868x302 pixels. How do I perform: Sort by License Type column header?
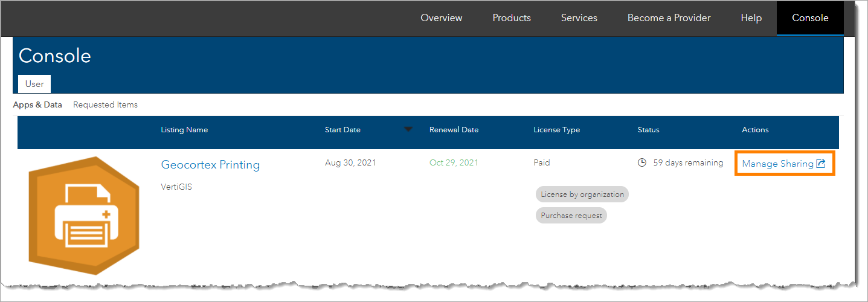556,130
